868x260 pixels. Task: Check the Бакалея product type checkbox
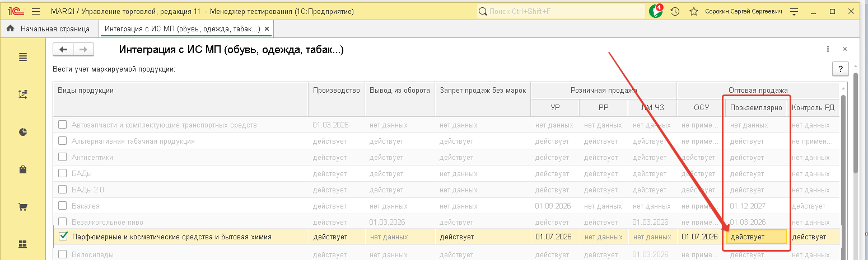(x=63, y=206)
